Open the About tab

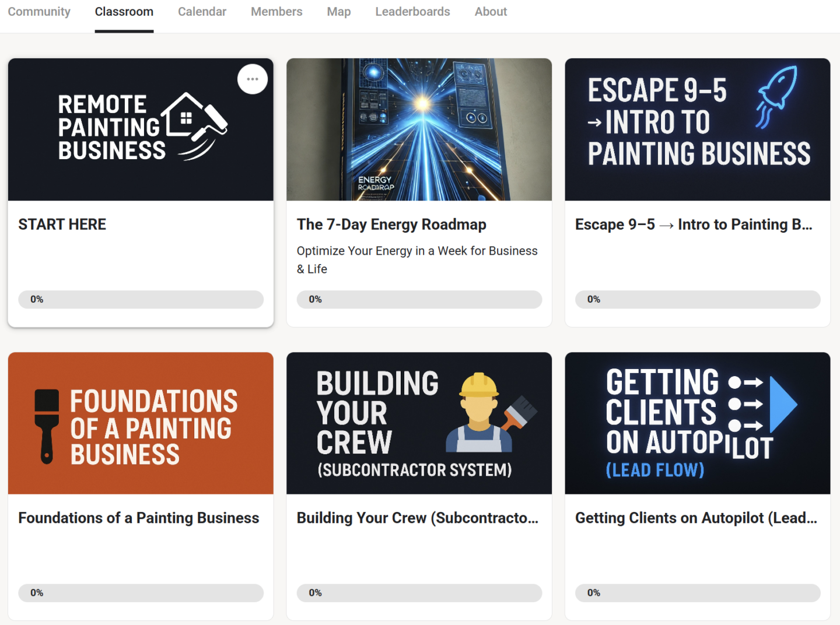click(491, 12)
